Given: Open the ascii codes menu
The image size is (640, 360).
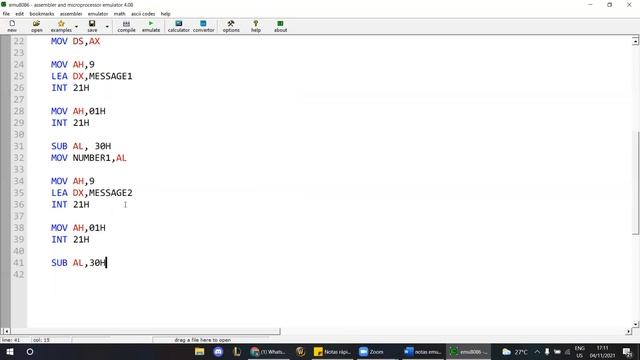Looking at the screenshot, I should [143, 14].
